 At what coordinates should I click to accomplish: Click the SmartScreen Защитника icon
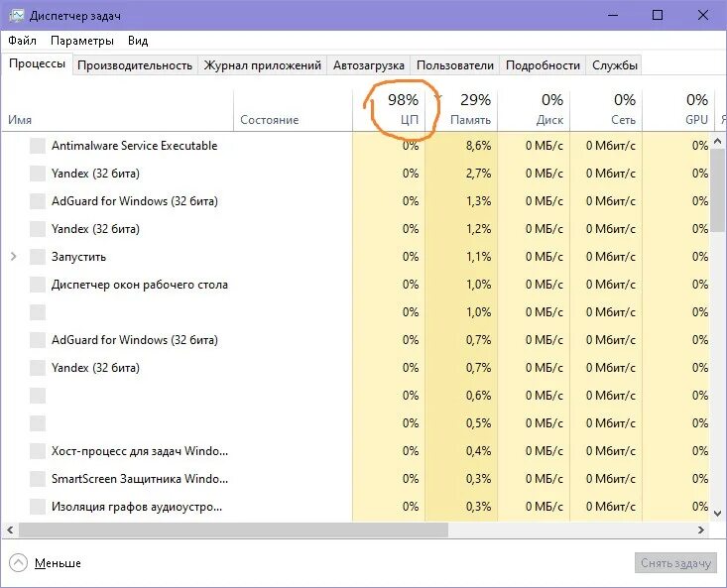point(38,479)
